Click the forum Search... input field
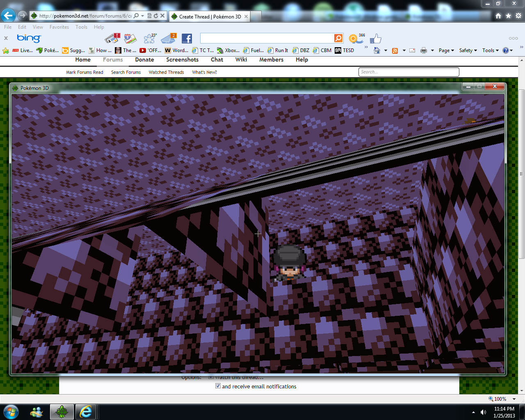The width and height of the screenshot is (525, 420). (409, 72)
